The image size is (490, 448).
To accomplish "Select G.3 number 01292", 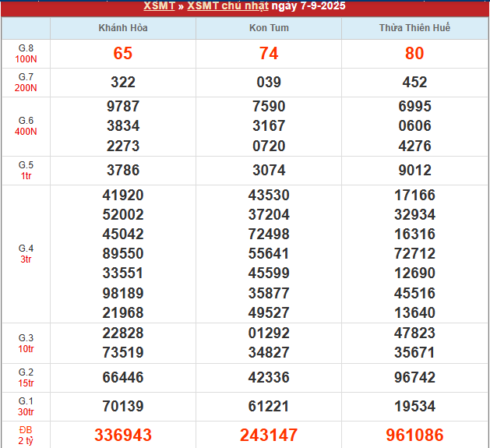I will click(x=269, y=333).
